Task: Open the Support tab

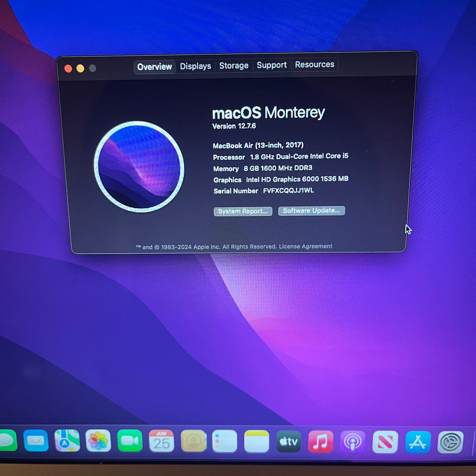Action: click(271, 65)
